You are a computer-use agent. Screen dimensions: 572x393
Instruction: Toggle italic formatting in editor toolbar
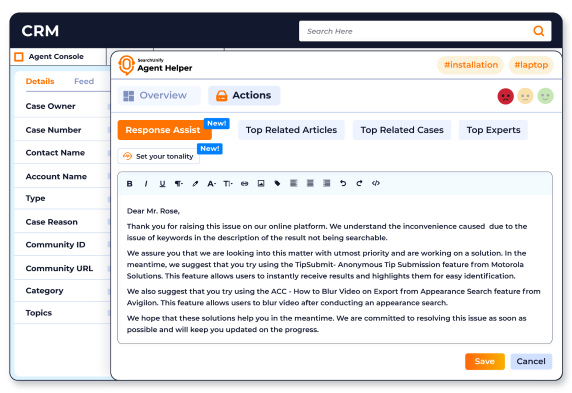click(x=146, y=184)
